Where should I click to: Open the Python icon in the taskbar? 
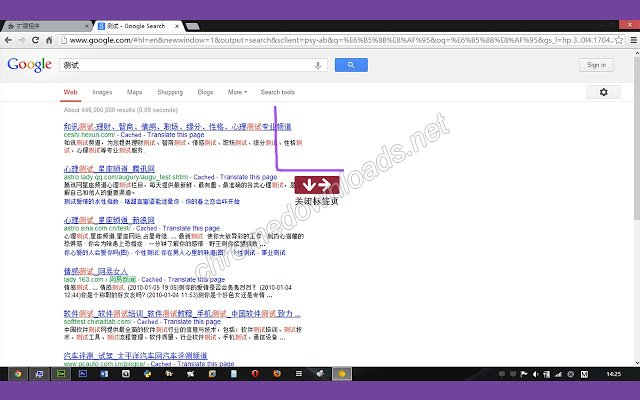click(147, 374)
